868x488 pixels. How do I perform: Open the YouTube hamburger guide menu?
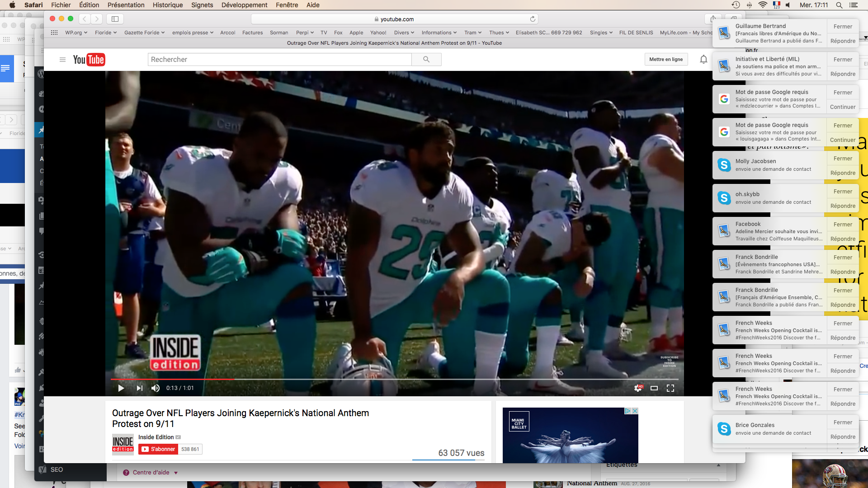click(62, 60)
